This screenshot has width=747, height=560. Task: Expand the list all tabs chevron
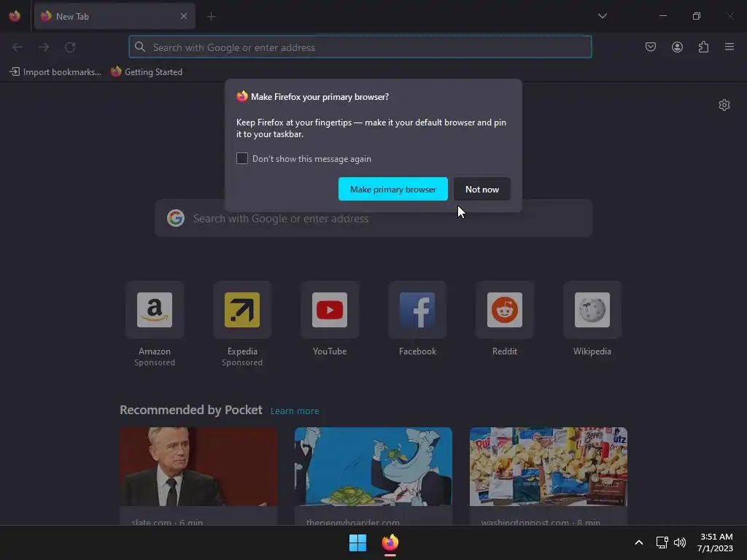click(x=602, y=16)
